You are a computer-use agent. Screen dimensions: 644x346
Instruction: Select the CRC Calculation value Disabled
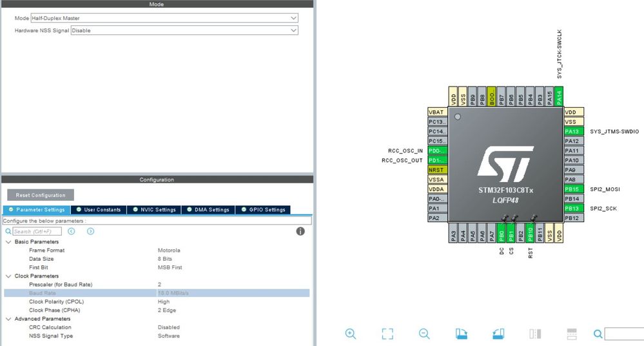(169, 327)
